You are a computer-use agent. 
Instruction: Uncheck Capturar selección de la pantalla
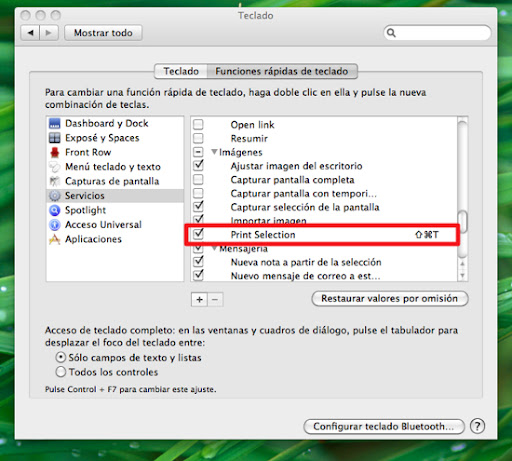coord(198,206)
